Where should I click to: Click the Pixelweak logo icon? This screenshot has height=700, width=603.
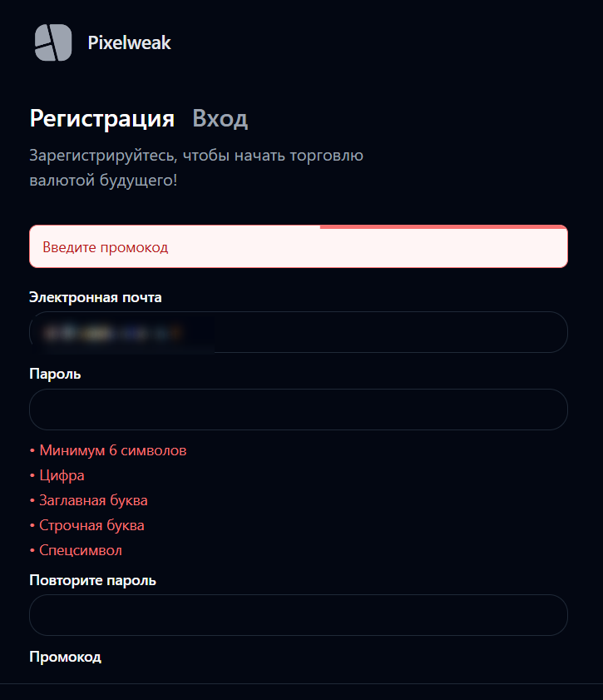53,42
